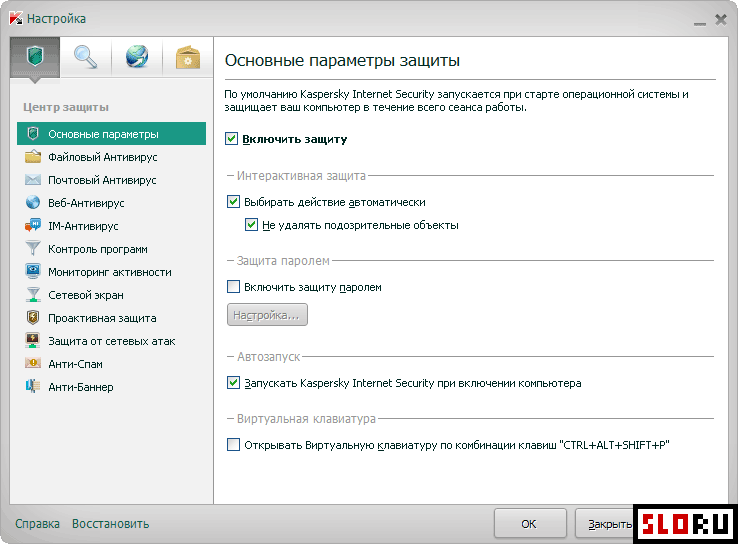Toggle Выбирать действие автоматически checkbox

(x=233, y=201)
